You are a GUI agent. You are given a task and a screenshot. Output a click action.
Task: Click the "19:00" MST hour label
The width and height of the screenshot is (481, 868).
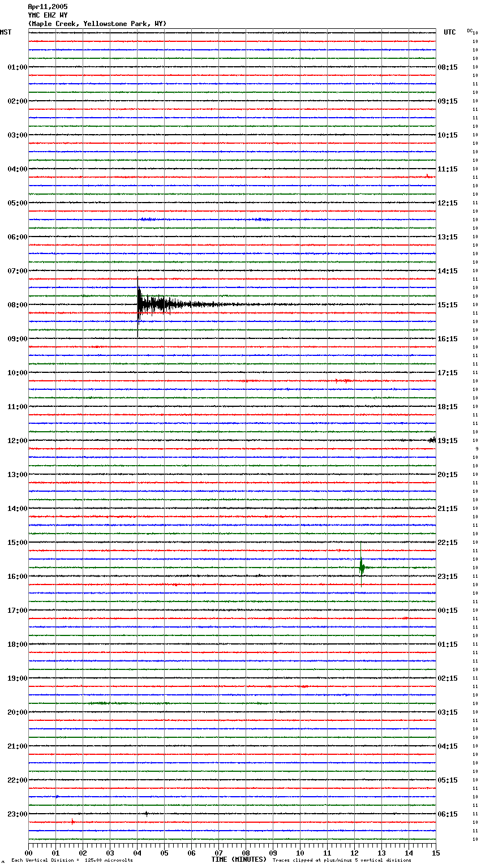click(18, 678)
